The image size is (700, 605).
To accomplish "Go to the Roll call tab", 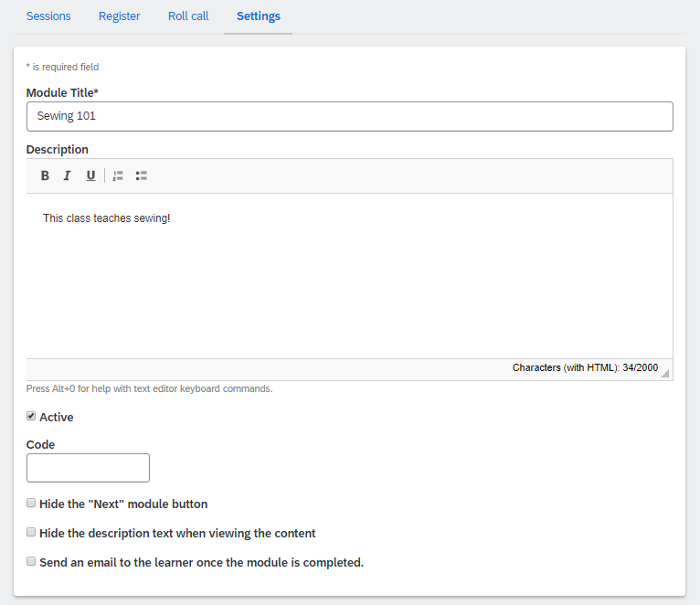I will point(188,16).
